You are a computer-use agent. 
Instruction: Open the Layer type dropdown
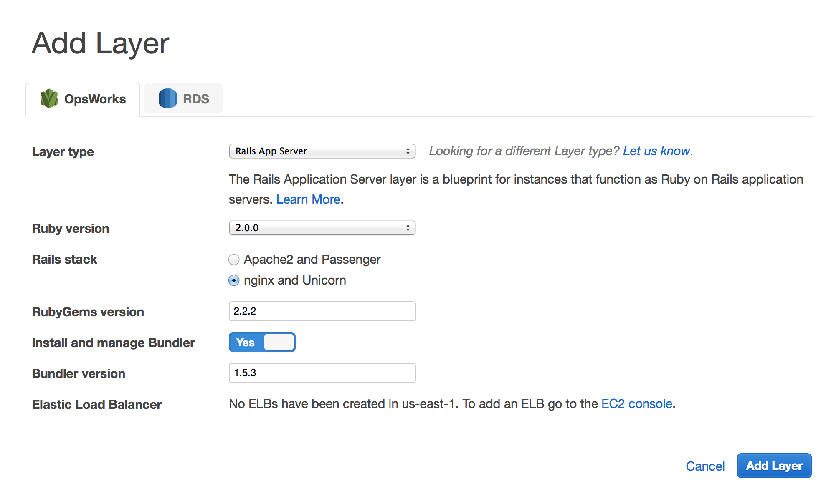pyautogui.click(x=322, y=151)
